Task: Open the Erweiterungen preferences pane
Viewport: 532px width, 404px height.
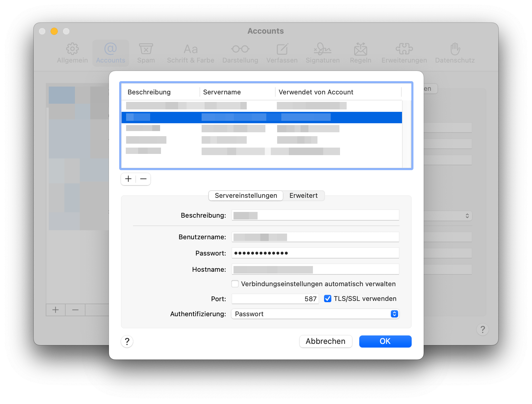Action: click(x=404, y=53)
